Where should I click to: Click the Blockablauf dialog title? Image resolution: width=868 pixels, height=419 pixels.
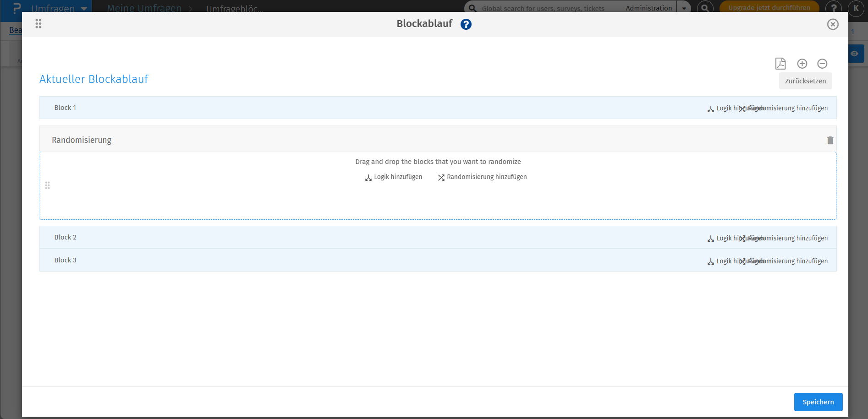click(x=424, y=24)
